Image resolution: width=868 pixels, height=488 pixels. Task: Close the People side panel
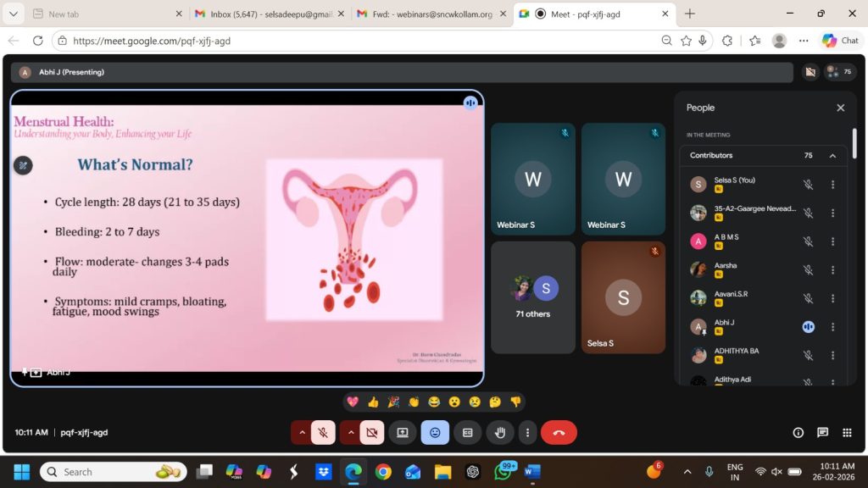click(840, 108)
